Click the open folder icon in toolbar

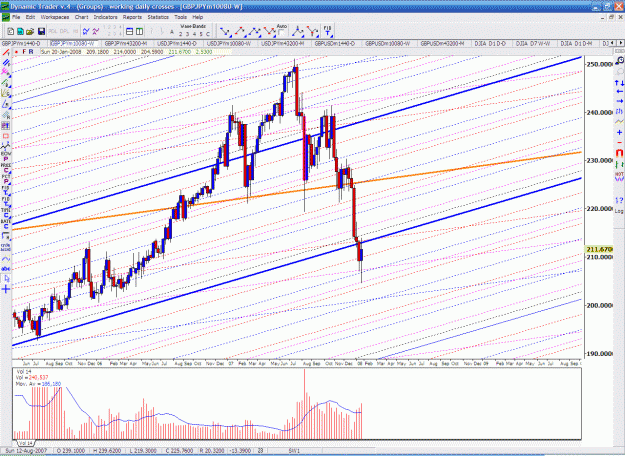click(30, 31)
